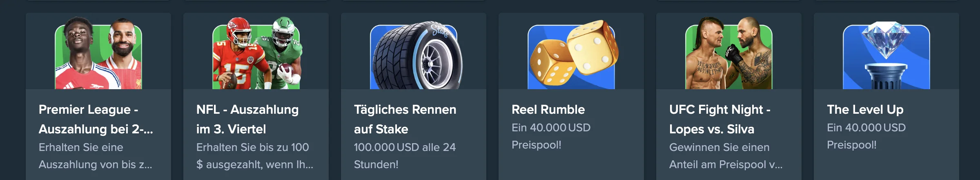Click 'Gewinnen Sie einen Anteil am Preispool' text
The width and height of the screenshot is (980, 180).
click(x=726, y=156)
